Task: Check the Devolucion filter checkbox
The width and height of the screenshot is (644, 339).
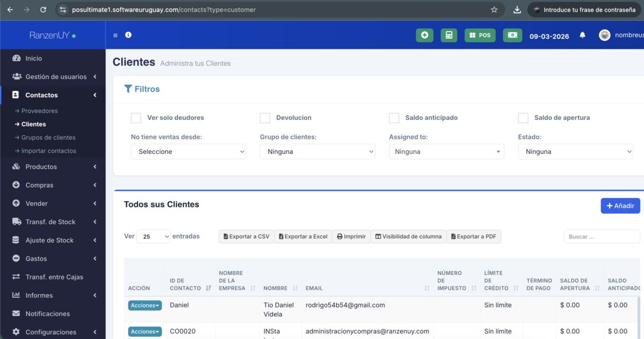Action: [265, 118]
